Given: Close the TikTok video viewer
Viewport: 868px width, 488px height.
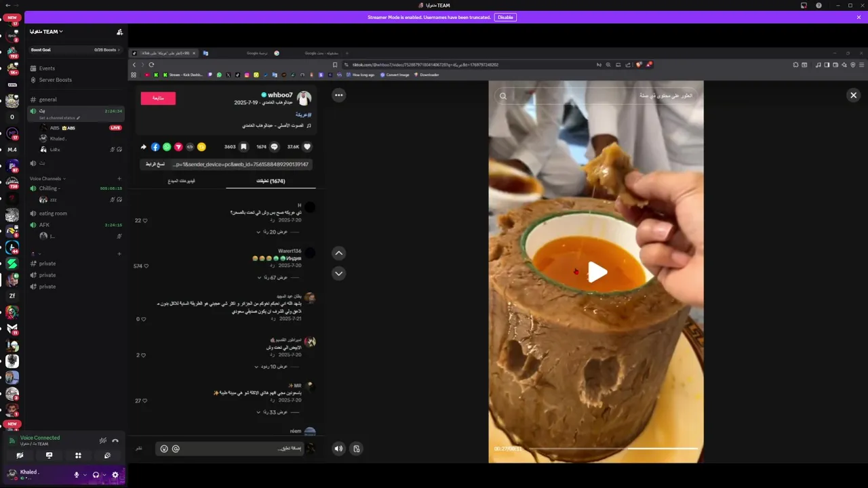Looking at the screenshot, I should [x=853, y=96].
